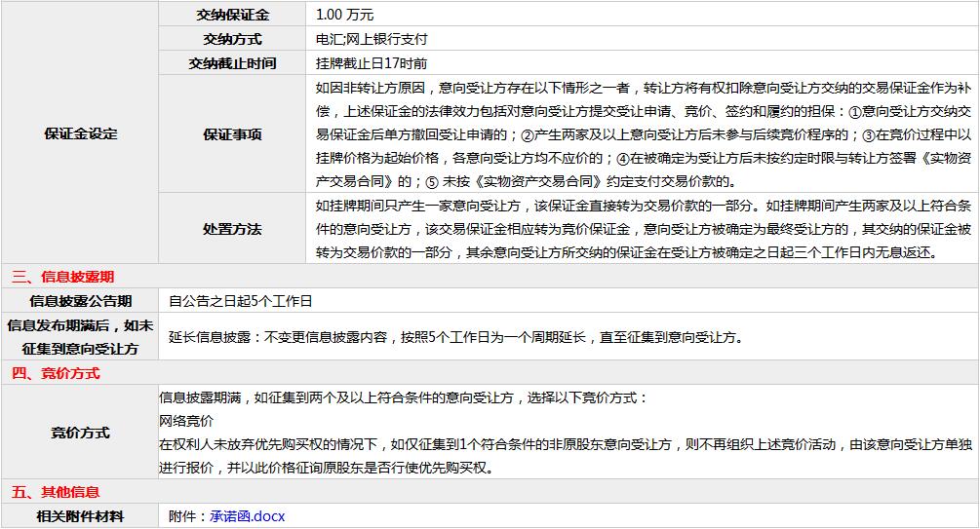The image size is (980, 529).
Task: Select the 相关附件材料 label cell
Action: 80,516
